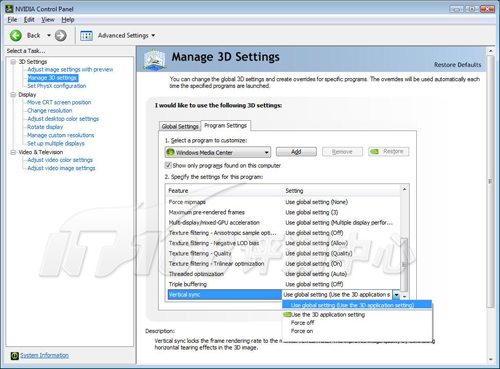Click the main panel scrollbar up arrow
Viewport: 500px width, 369px height.
[x=490, y=51]
